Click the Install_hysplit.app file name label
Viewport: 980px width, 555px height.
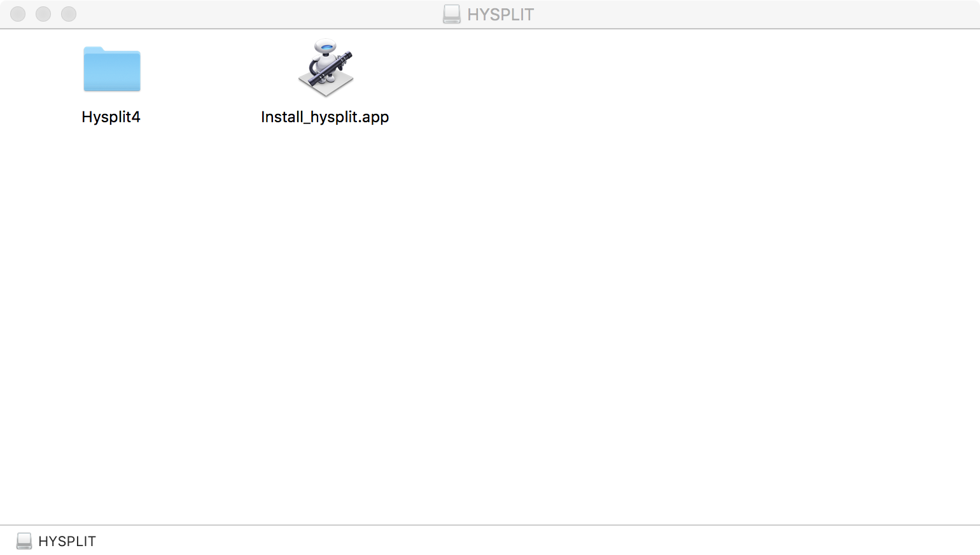[325, 117]
